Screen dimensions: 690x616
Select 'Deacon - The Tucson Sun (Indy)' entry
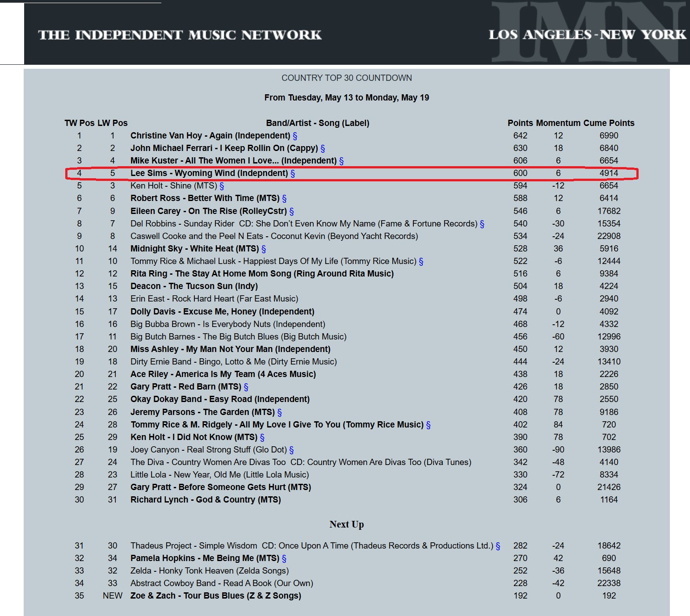click(x=194, y=286)
